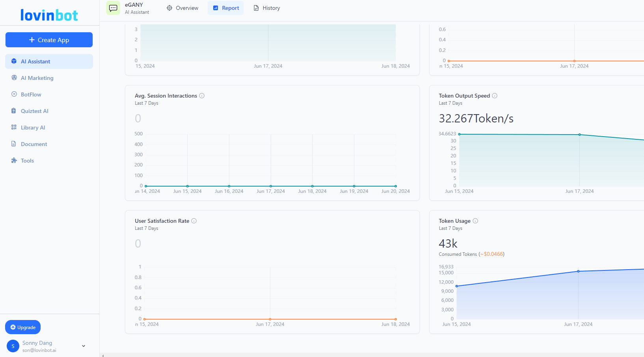
Task: Click the Jun 17 point on Token Output Speed chart
Action: tap(579, 135)
